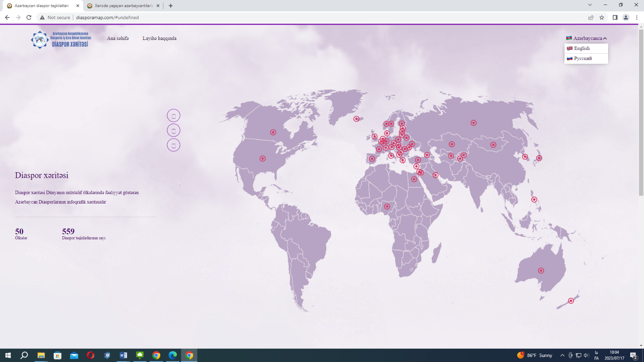Screen dimensions: 644x362
Task: Collapse the Azərbaycanca language dropdown
Action: 586,38
